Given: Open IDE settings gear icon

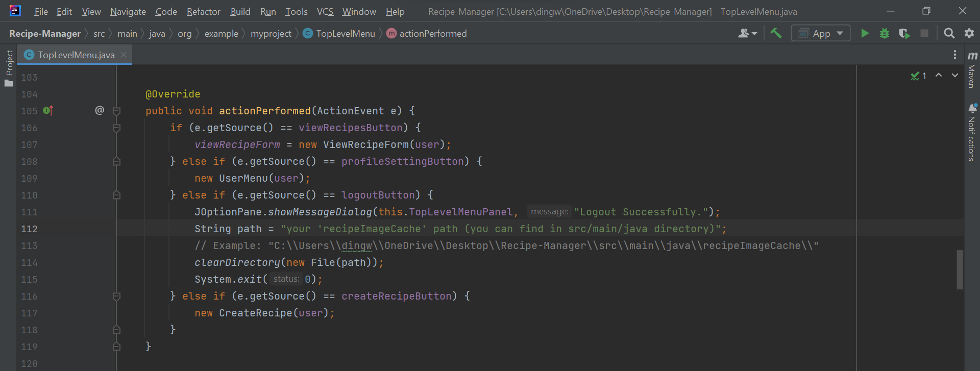Looking at the screenshot, I should click(x=969, y=33).
